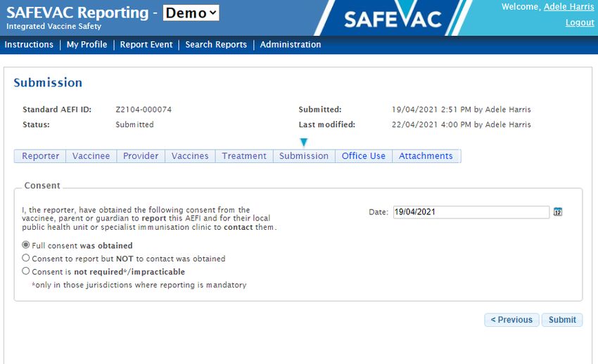Open Instructions in the navigation bar
This screenshot has height=364, width=598.
pyautogui.click(x=29, y=44)
